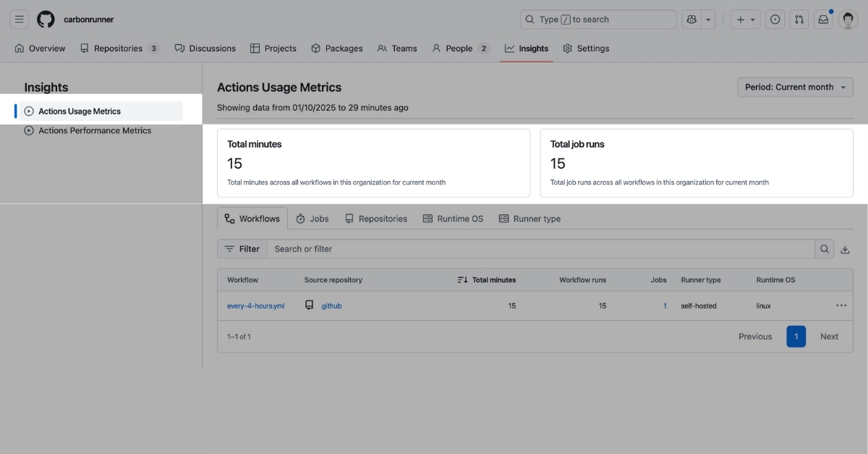Viewport: 868px width, 454px height.
Task: Open Copilot chat icon
Action: pos(692,20)
